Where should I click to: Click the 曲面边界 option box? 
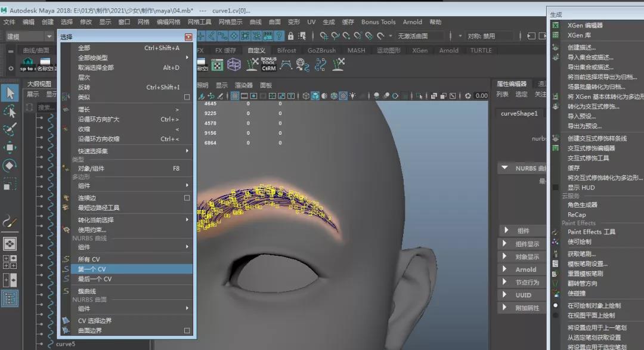point(187,331)
